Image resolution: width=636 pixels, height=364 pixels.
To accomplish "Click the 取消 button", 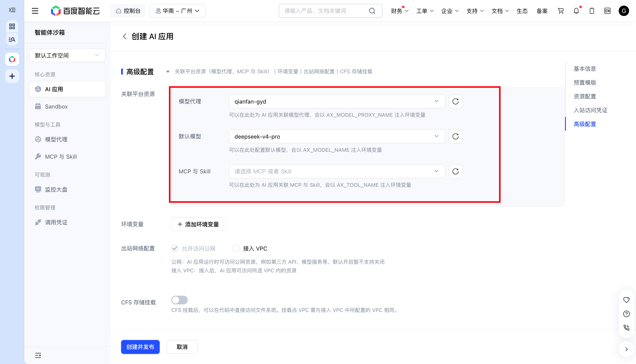I will [182, 347].
